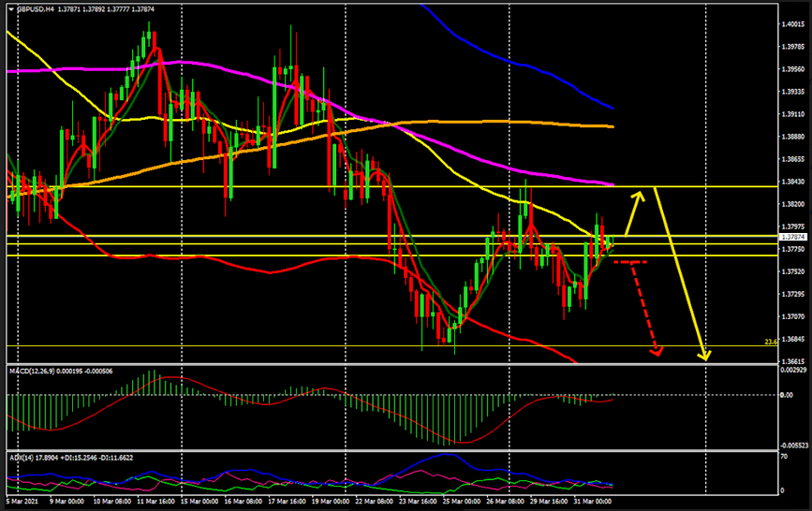Click ADX scale value 70
This screenshot has width=812, height=511.
(784, 457)
